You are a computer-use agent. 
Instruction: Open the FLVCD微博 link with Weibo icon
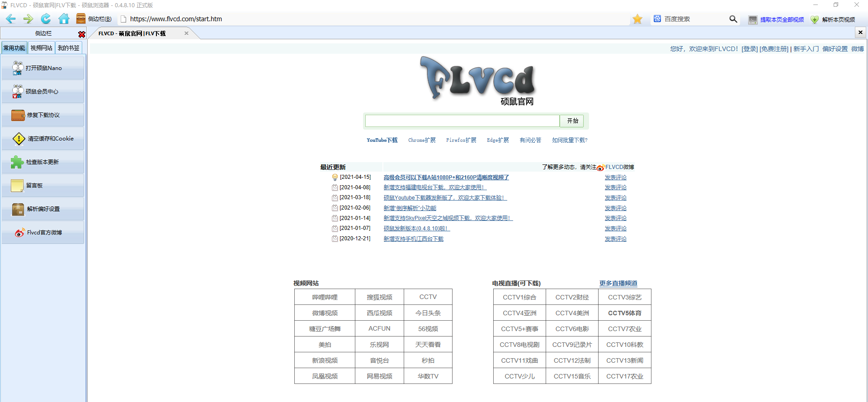coord(615,168)
